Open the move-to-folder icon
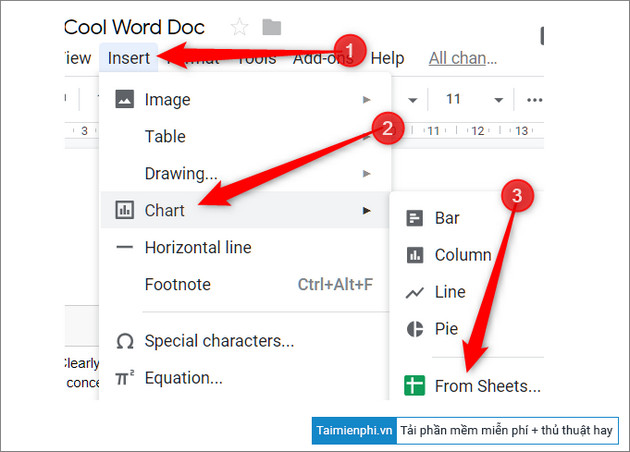Screen dimensions: 630x452 pos(272,27)
